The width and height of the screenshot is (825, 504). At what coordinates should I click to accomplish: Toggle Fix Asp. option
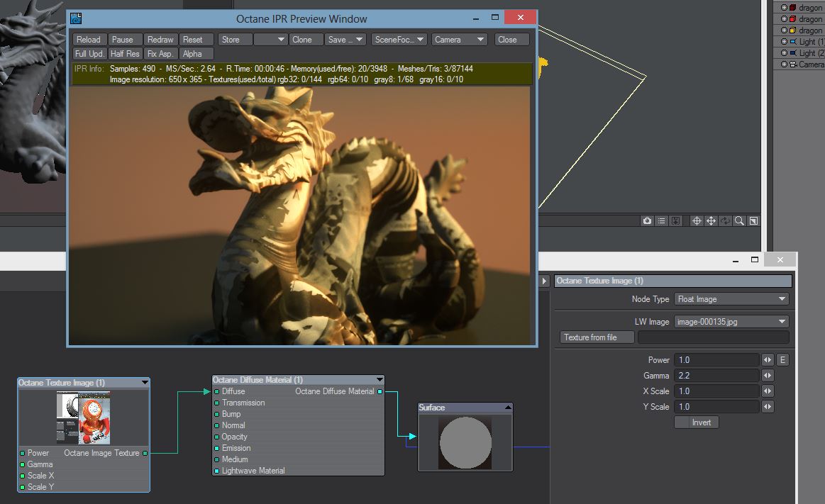[160, 54]
